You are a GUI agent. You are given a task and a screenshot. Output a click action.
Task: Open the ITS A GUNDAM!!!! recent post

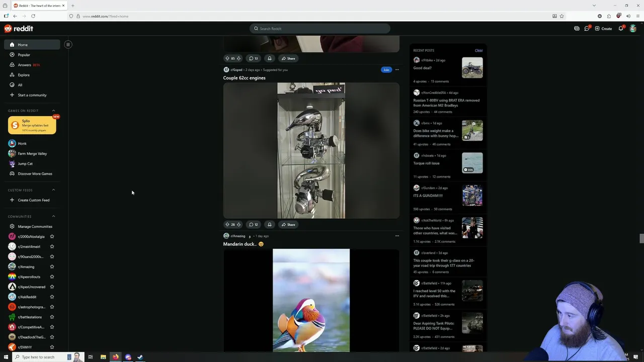[428, 196]
